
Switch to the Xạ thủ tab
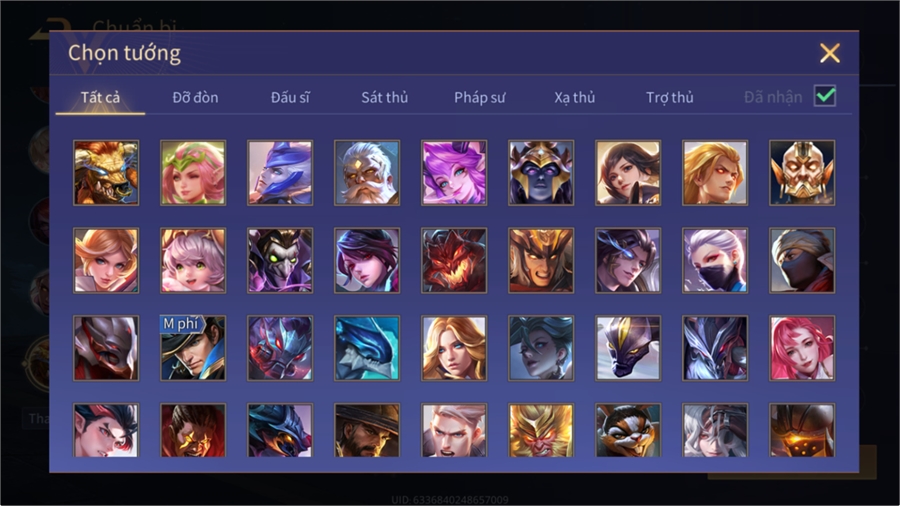(x=575, y=98)
